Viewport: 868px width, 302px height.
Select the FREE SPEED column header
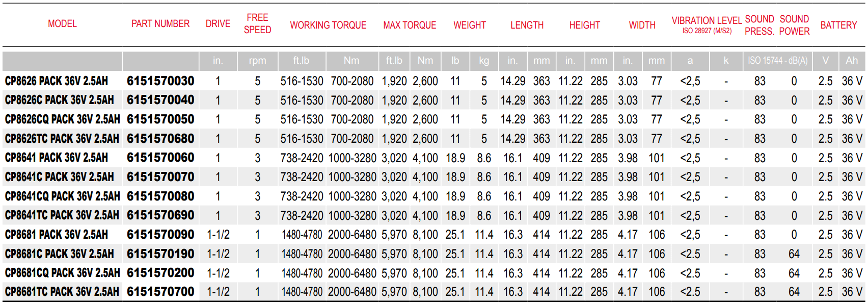pyautogui.click(x=257, y=24)
